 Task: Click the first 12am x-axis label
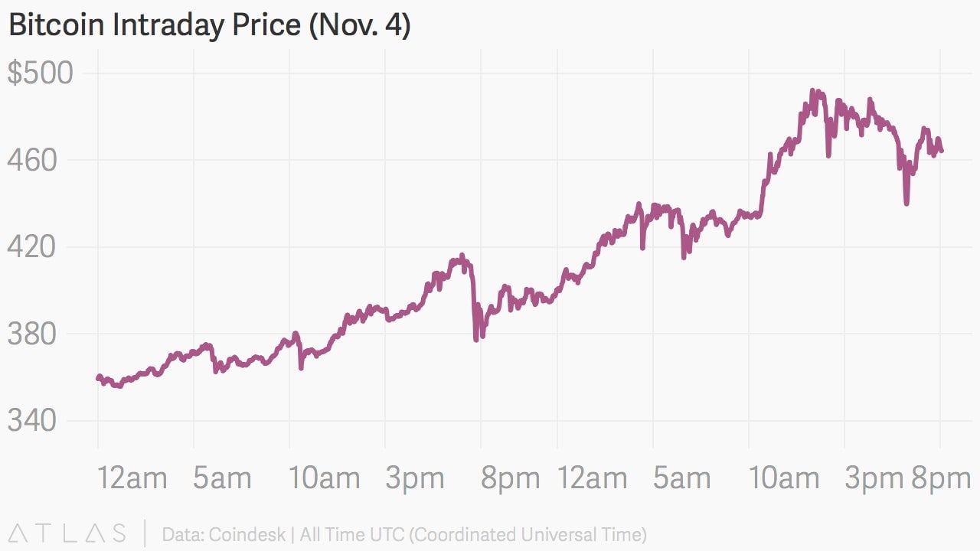click(x=132, y=478)
